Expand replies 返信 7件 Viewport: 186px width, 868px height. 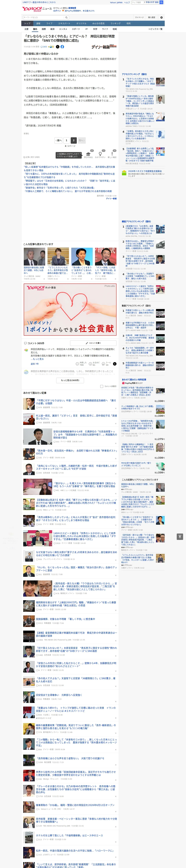(35, 364)
